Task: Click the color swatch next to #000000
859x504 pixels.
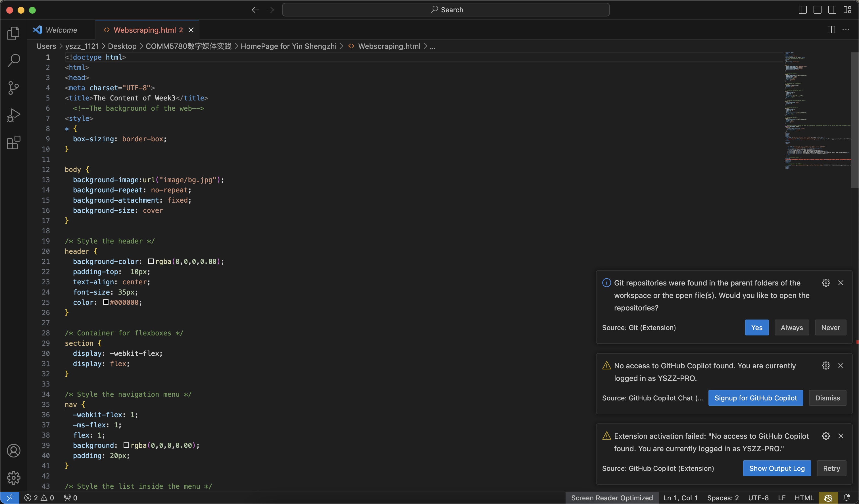Action: pyautogui.click(x=106, y=302)
